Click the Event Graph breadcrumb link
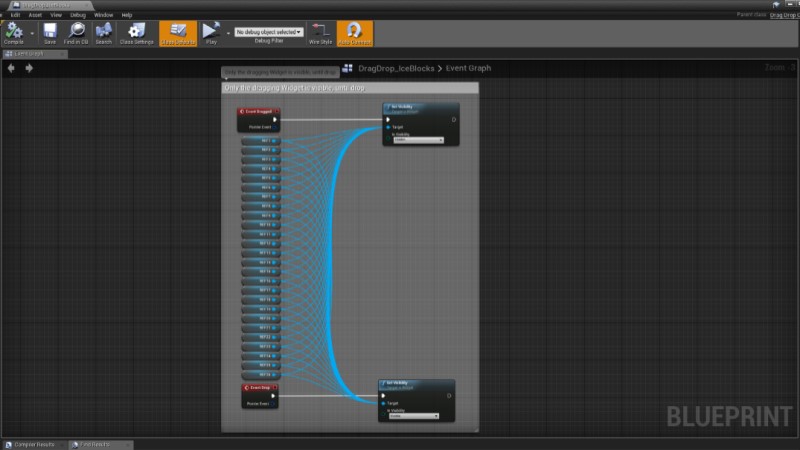The height and width of the screenshot is (450, 800). click(x=467, y=68)
